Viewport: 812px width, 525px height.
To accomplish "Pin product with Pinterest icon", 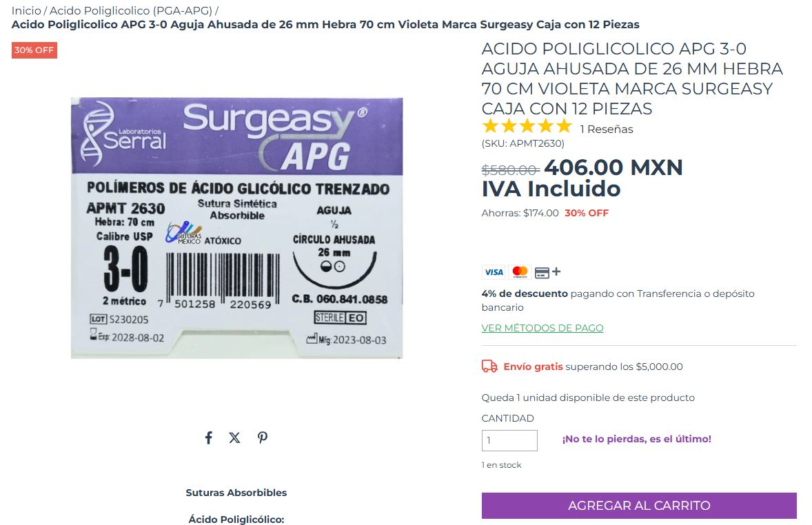I will pyautogui.click(x=263, y=438).
